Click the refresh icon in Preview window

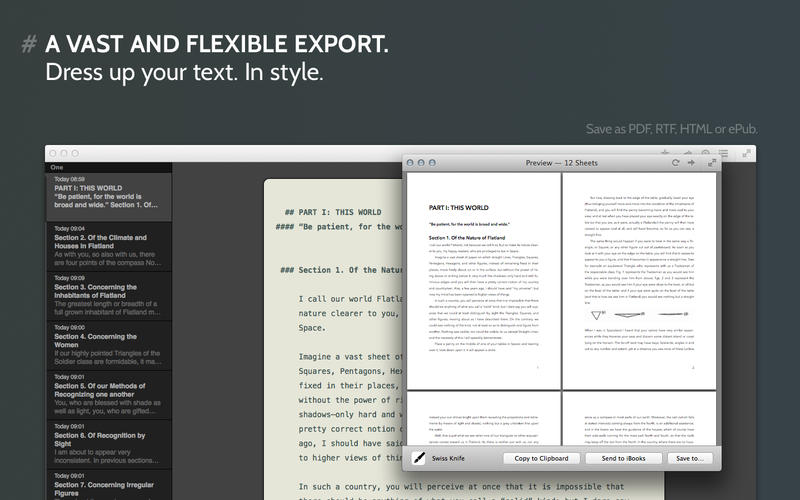click(675, 163)
